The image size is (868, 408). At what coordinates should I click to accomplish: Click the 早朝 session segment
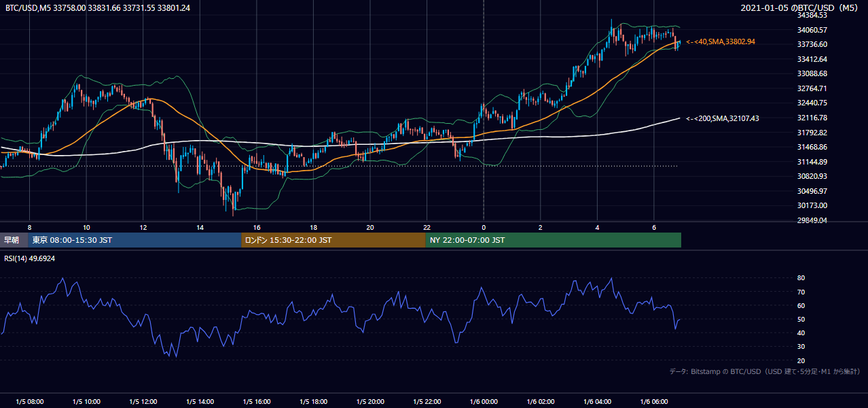coord(14,240)
